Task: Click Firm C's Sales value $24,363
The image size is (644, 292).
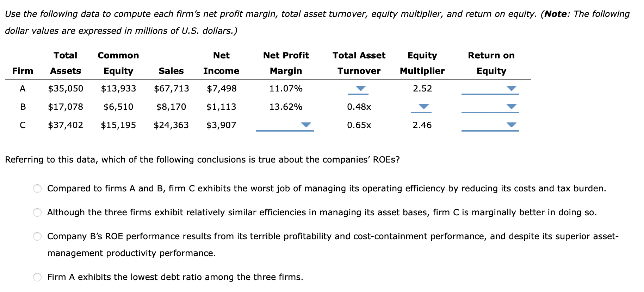Action: [171, 125]
